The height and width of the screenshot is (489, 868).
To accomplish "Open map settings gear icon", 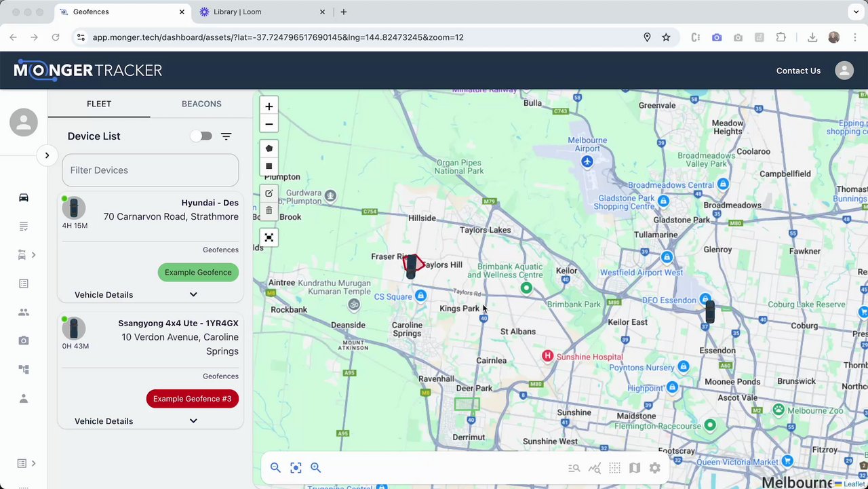I will click(x=654, y=468).
